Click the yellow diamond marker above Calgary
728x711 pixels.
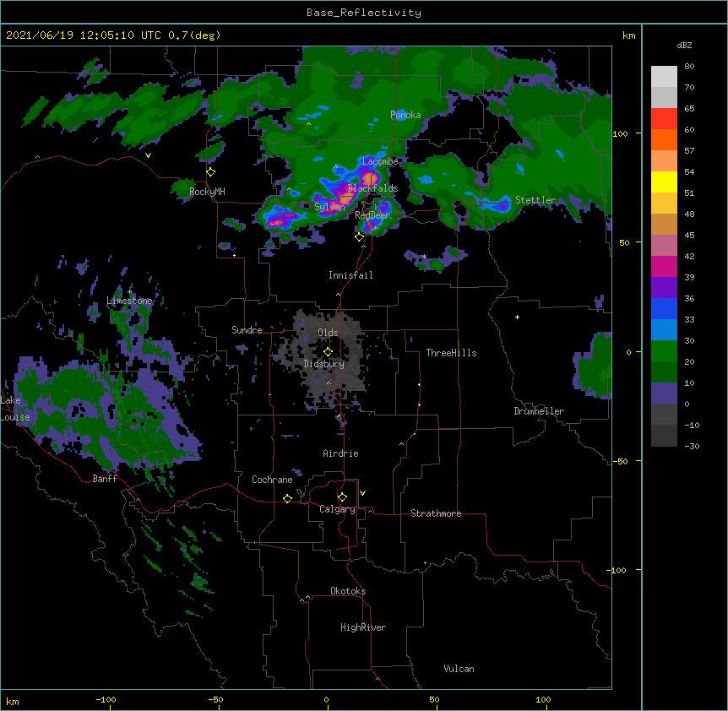[x=342, y=497]
